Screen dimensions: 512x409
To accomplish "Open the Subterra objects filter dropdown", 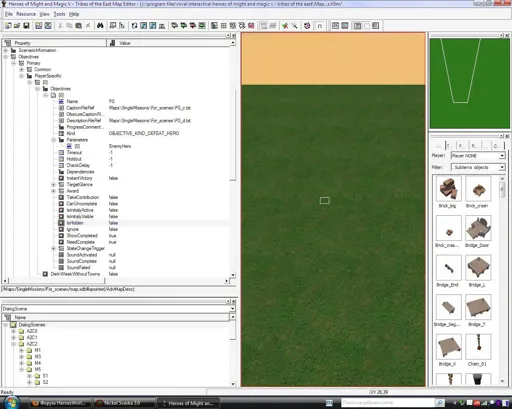I will [x=478, y=167].
